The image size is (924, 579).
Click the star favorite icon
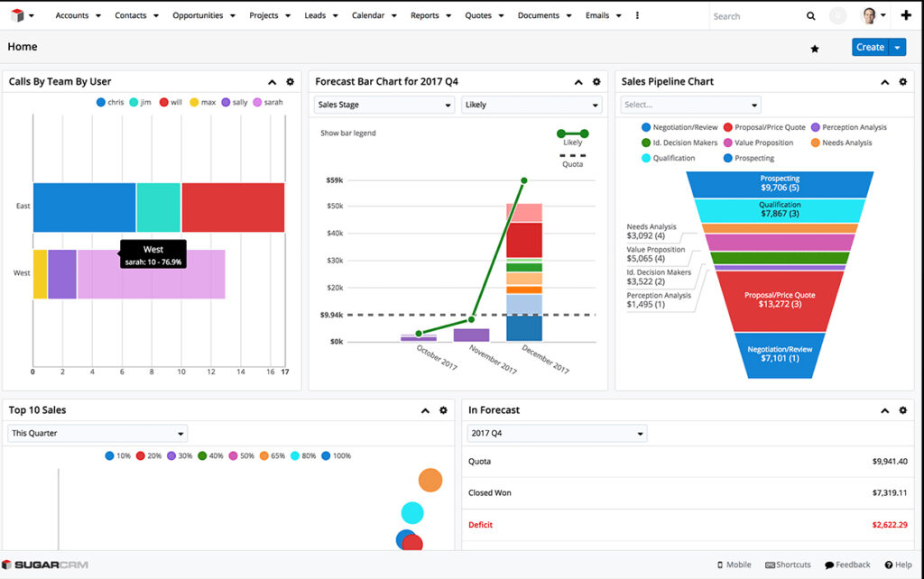[815, 49]
